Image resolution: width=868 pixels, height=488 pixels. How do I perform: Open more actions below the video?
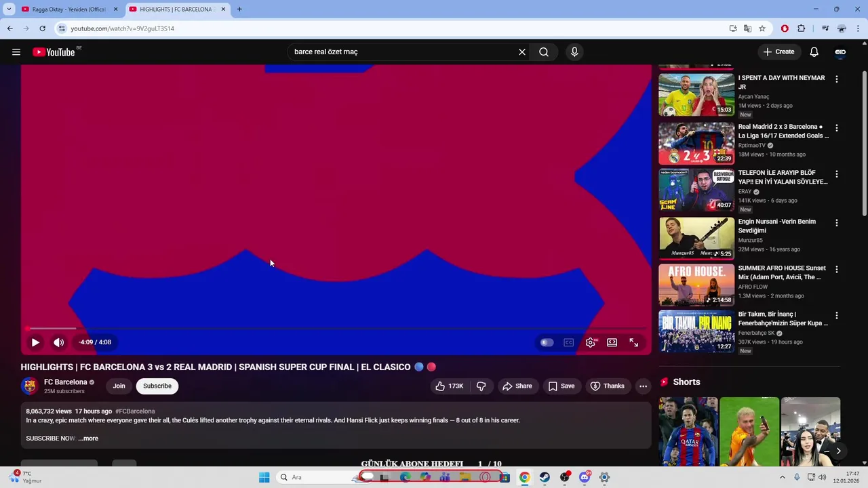pyautogui.click(x=643, y=386)
